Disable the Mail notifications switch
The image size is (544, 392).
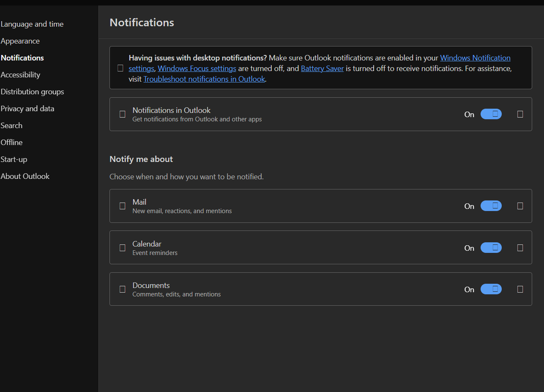(x=491, y=206)
